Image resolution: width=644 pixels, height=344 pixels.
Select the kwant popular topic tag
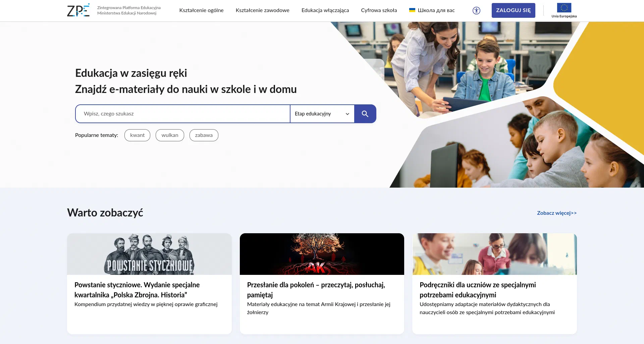pos(137,135)
